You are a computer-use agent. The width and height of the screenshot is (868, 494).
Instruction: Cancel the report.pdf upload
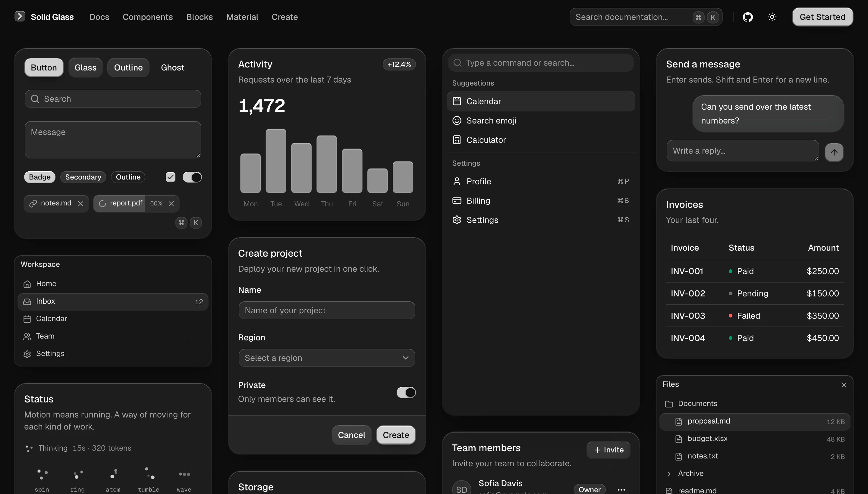171,204
